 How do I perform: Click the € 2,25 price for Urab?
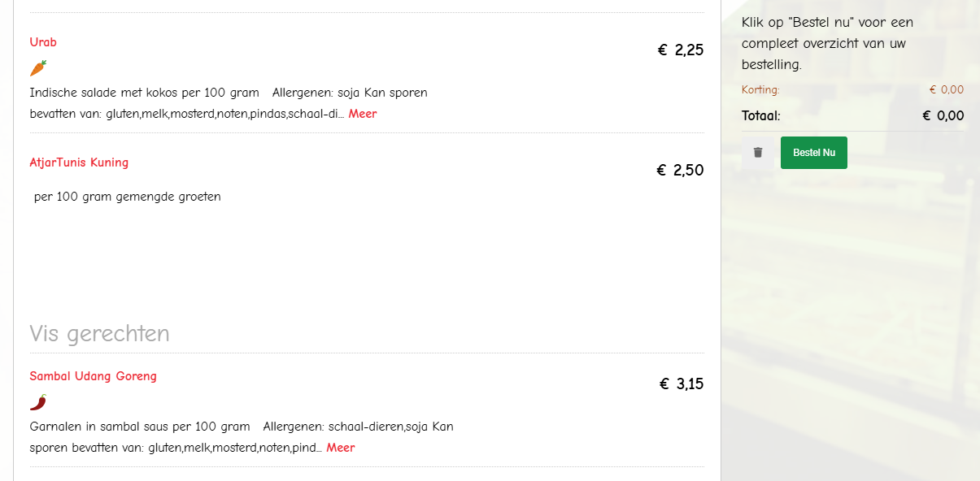click(680, 50)
